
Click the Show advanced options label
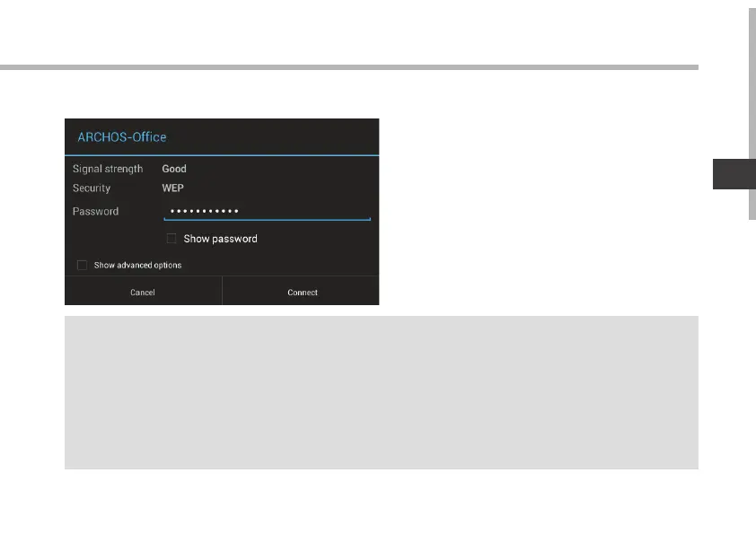(x=138, y=265)
